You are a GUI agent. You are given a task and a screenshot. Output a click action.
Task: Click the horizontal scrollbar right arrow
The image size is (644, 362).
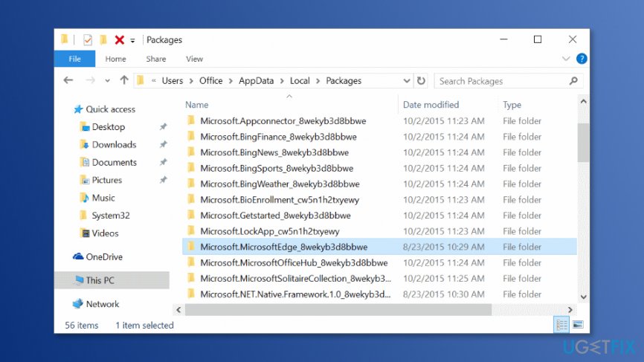tap(570, 310)
